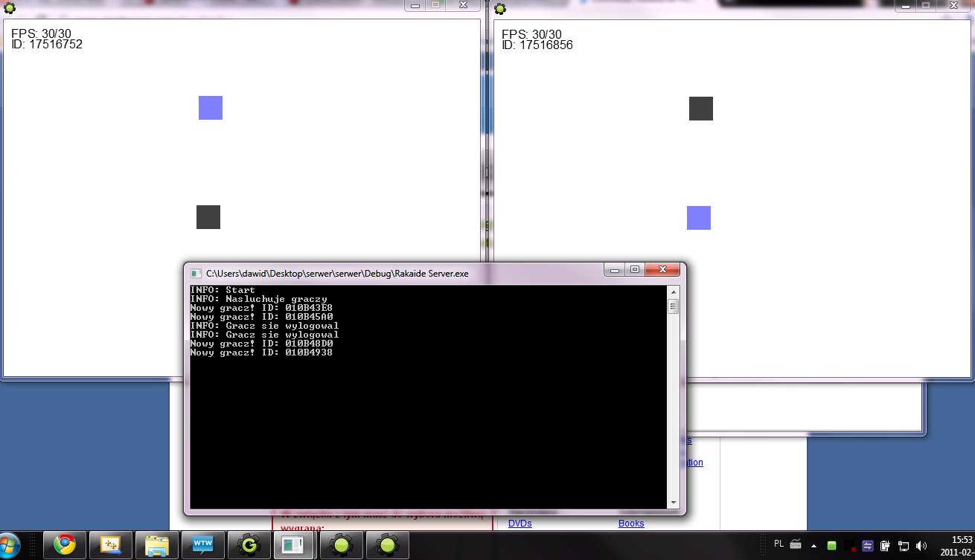
Task: Click console line "Nowy gracz! ID: 010B4938"
Action: pos(261,353)
